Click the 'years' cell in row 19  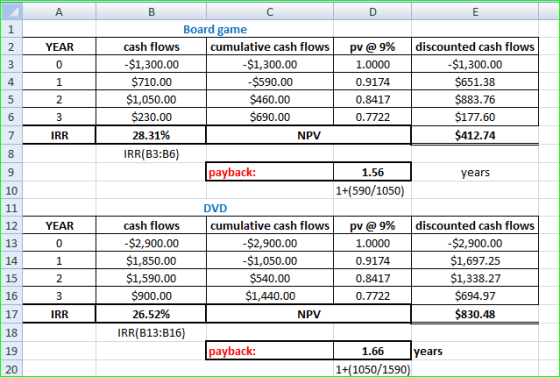[475, 351]
